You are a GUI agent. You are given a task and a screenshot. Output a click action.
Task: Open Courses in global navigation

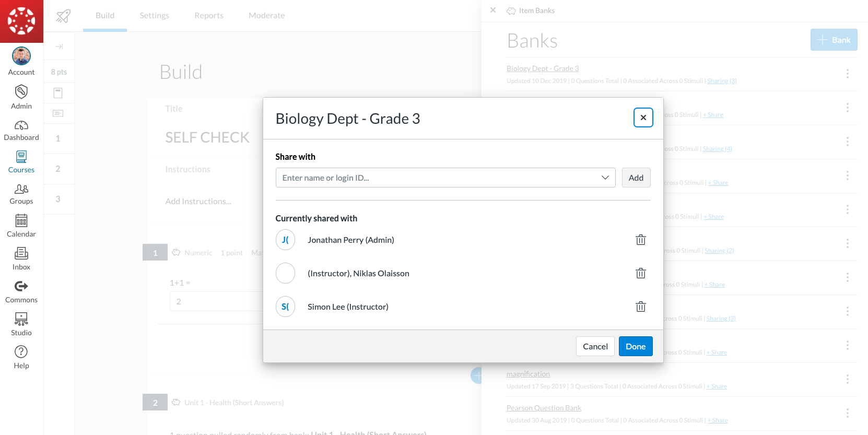click(x=21, y=162)
